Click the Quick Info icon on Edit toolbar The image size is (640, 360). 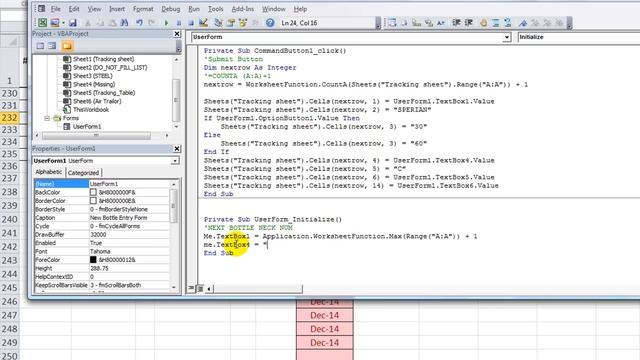416,23
